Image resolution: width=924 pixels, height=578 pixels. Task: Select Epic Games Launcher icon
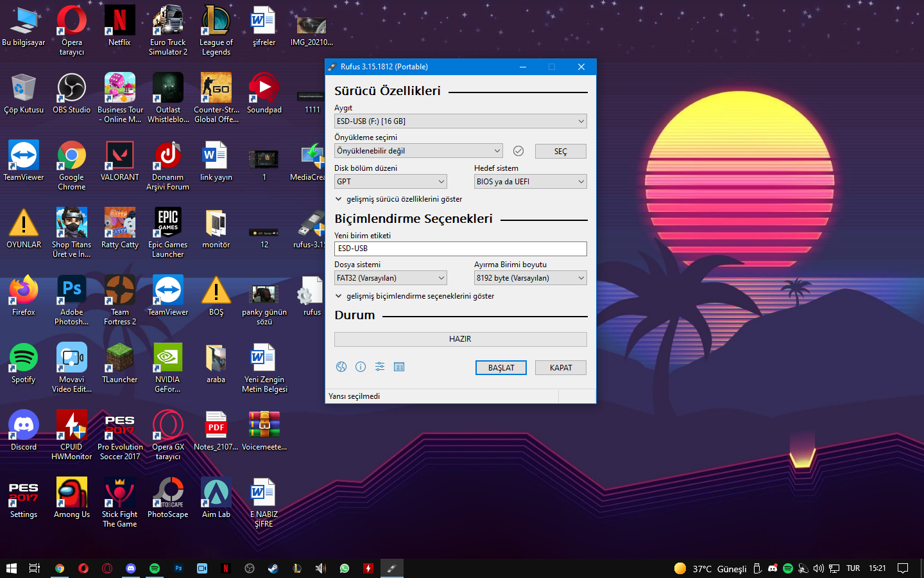pos(168,233)
